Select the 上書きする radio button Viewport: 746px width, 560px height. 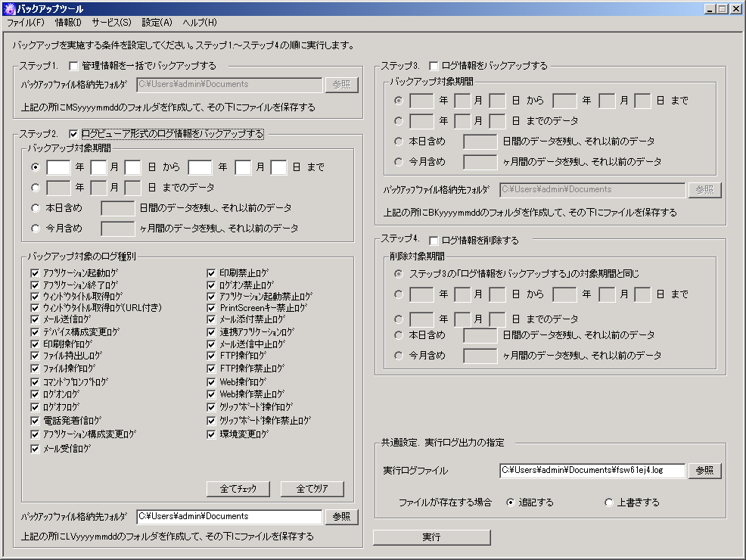coord(609,502)
